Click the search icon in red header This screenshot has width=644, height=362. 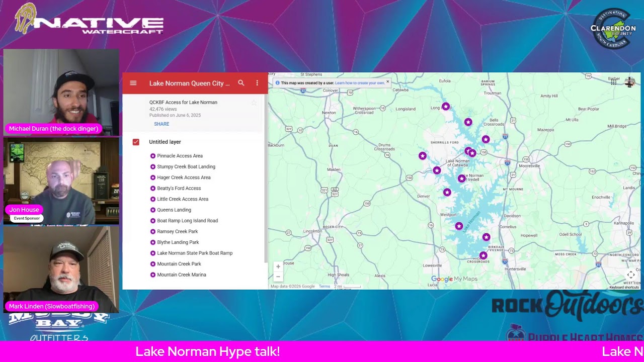pos(241,83)
